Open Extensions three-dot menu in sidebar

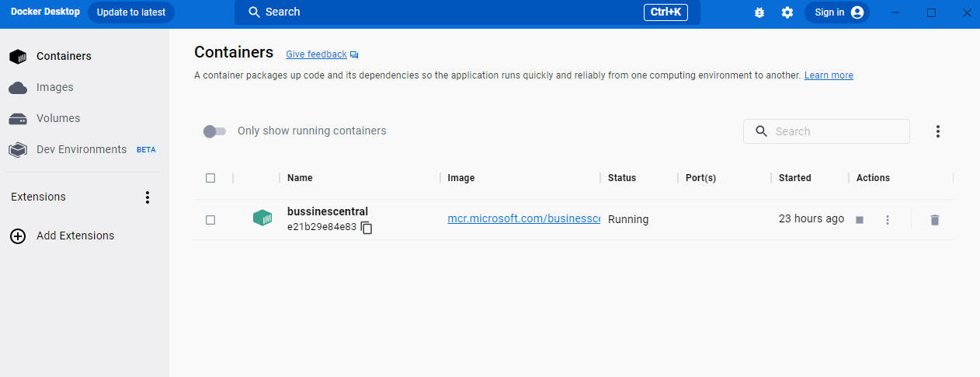tap(148, 197)
